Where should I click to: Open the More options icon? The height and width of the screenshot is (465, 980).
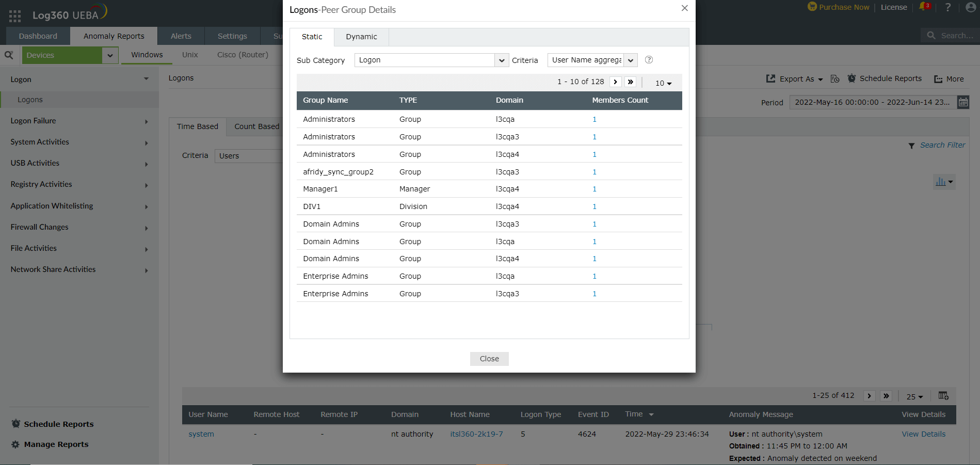[938, 79]
